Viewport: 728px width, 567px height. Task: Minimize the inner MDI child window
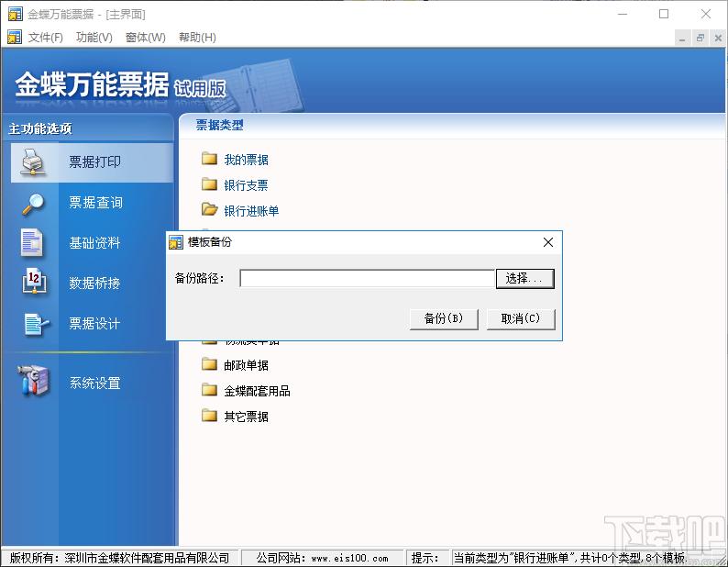pyautogui.click(x=682, y=39)
